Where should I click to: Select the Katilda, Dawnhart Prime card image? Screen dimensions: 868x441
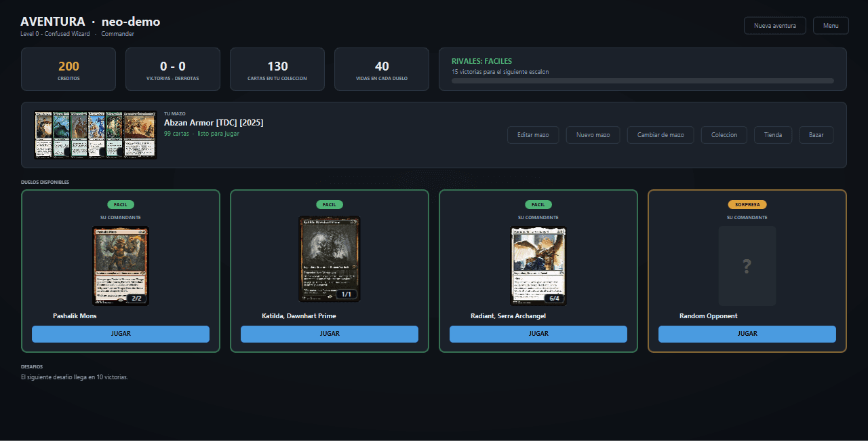pyautogui.click(x=330, y=258)
